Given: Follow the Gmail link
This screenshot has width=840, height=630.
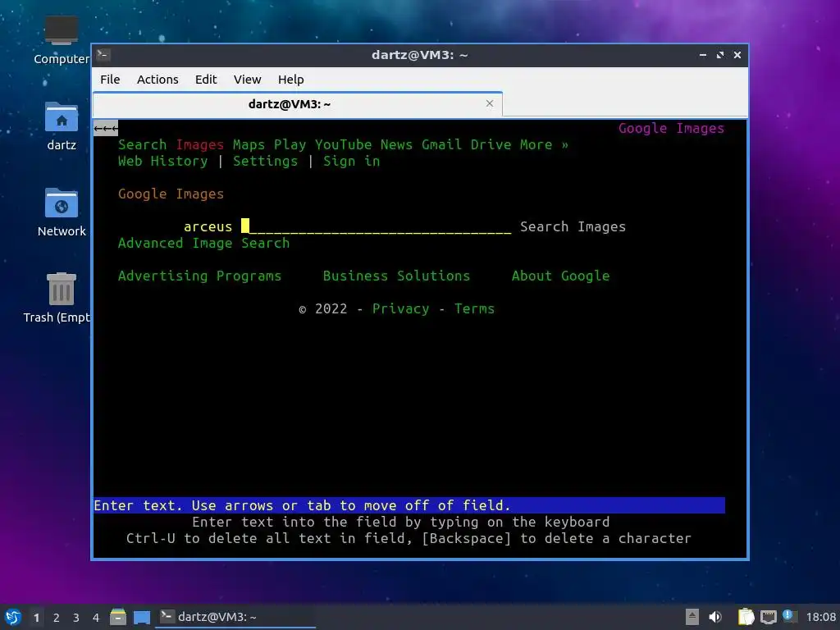Looking at the screenshot, I should (441, 144).
